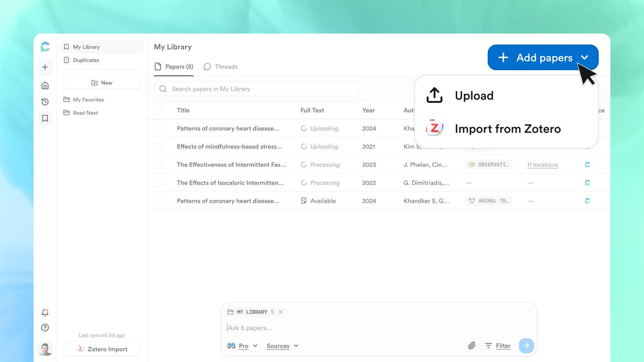644x362 pixels.
Task: Click the Add papers button
Action: 543,57
